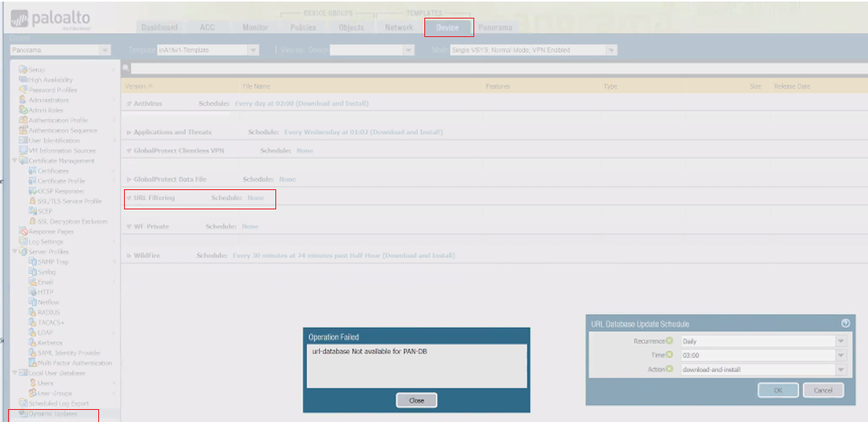Open Response Pages icon
Screen dimensions: 868x422
coord(23,231)
